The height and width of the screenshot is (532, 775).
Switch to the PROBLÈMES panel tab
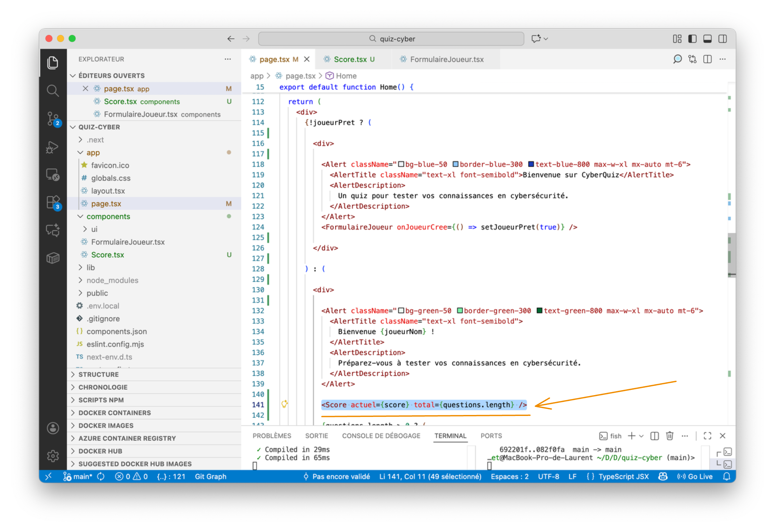[x=271, y=436]
